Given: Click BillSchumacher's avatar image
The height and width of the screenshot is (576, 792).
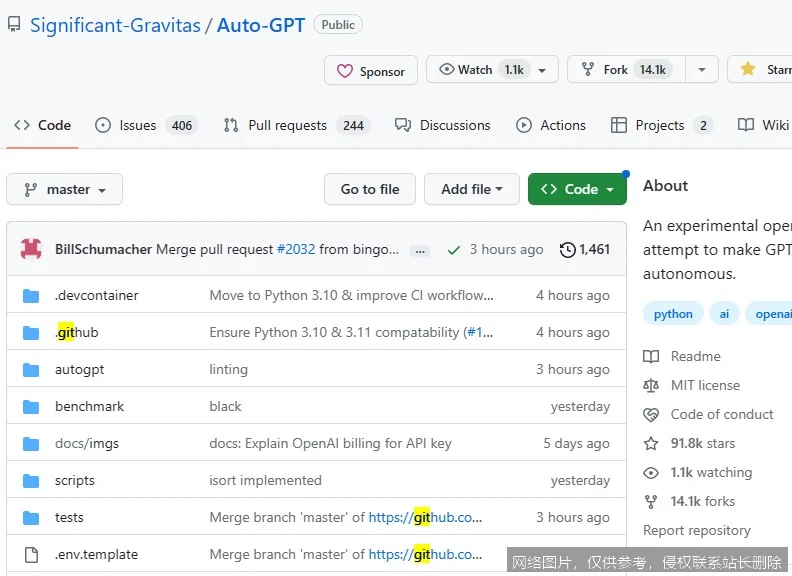Looking at the screenshot, I should 31,249.
